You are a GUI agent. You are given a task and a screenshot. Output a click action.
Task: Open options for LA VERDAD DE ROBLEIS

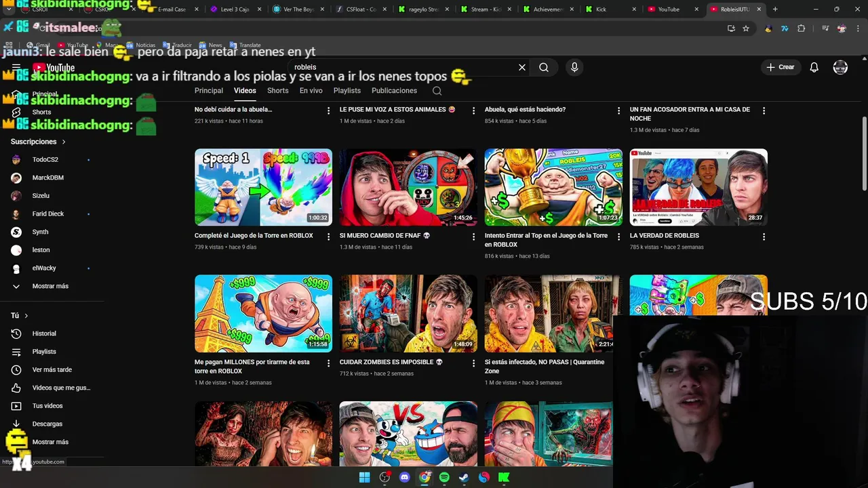[764, 237]
